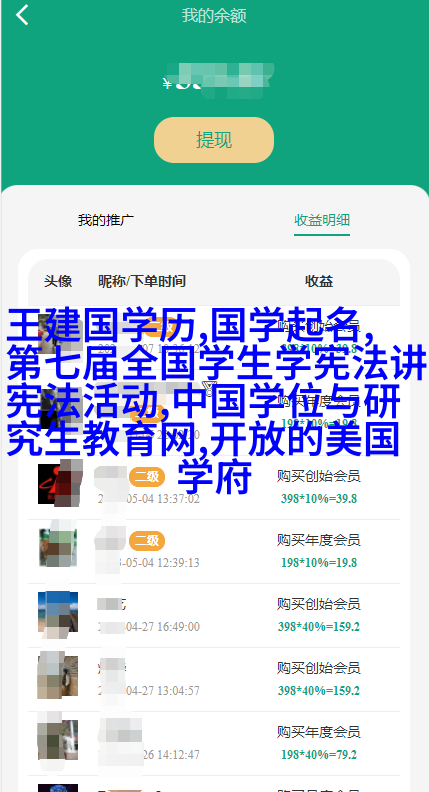
Task: Select the 198*40%=79.2 earnings amount
Action: [319, 755]
